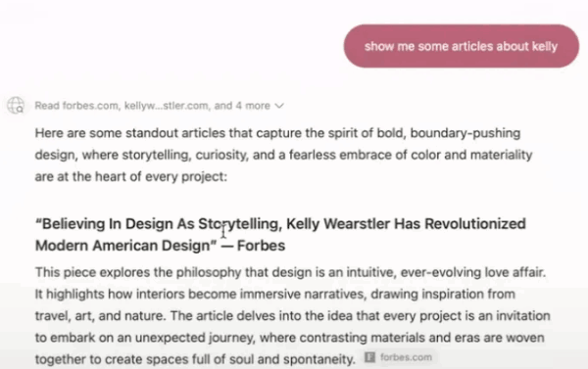
Task: Open the 'Read forbes.com' sources summary
Action: (x=159, y=106)
